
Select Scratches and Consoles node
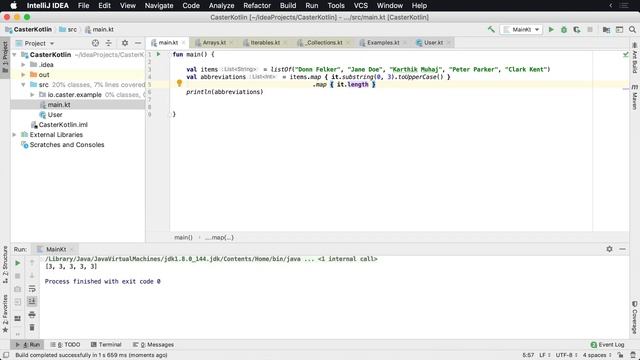pos(67,145)
